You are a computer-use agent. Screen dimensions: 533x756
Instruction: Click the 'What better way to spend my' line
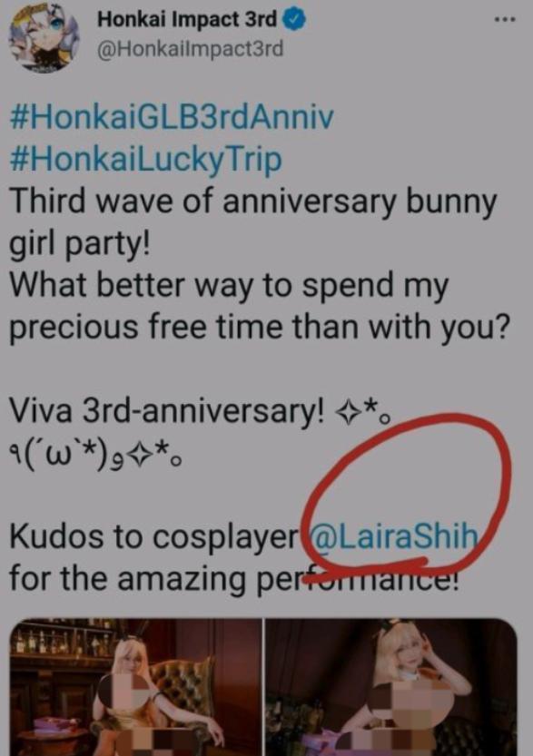[x=229, y=285]
